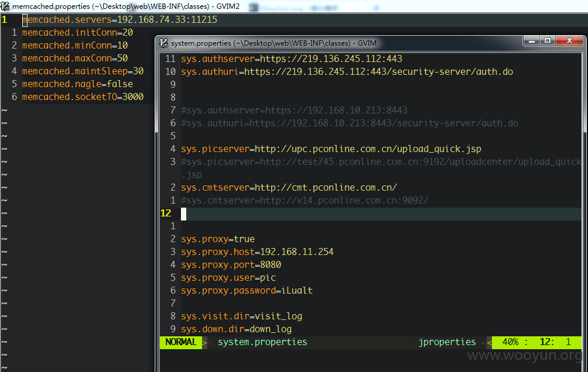Click the commented #sys.authserver 192.168.10.213:8443 line
This screenshot has height=372, width=588.
tap(295, 110)
